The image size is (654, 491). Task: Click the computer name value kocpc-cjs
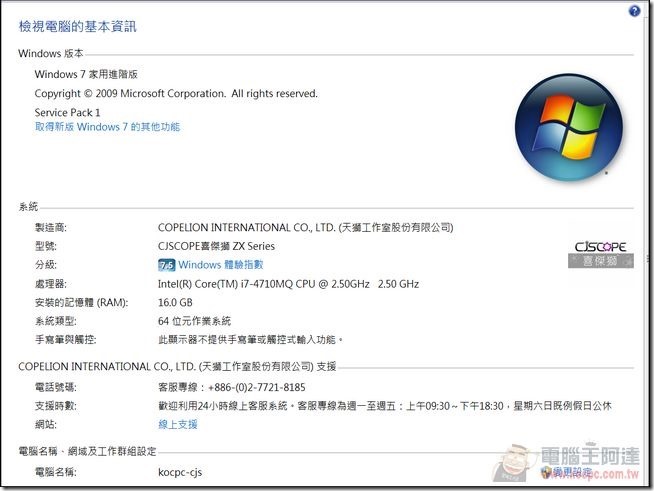coord(180,472)
